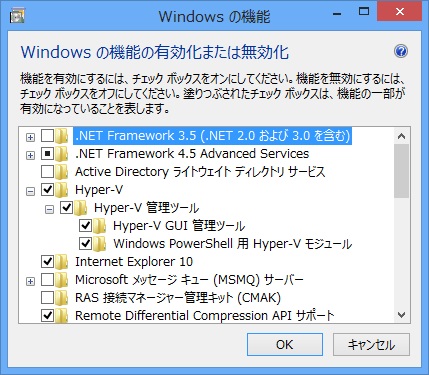Select Remote Differential Compression API サポート label
Screen dimensions: 429x375
point(204,316)
